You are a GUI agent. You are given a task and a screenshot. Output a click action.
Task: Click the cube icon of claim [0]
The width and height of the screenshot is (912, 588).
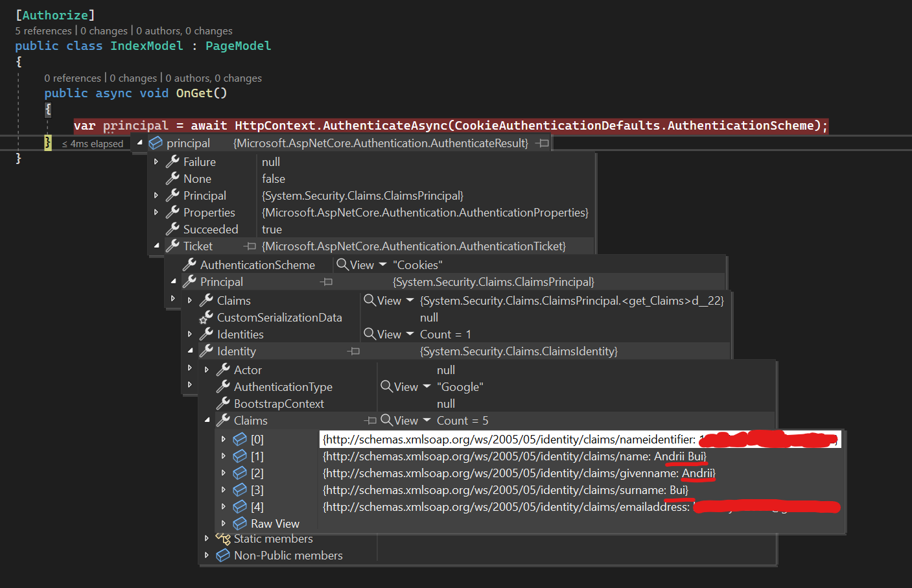pyautogui.click(x=240, y=439)
